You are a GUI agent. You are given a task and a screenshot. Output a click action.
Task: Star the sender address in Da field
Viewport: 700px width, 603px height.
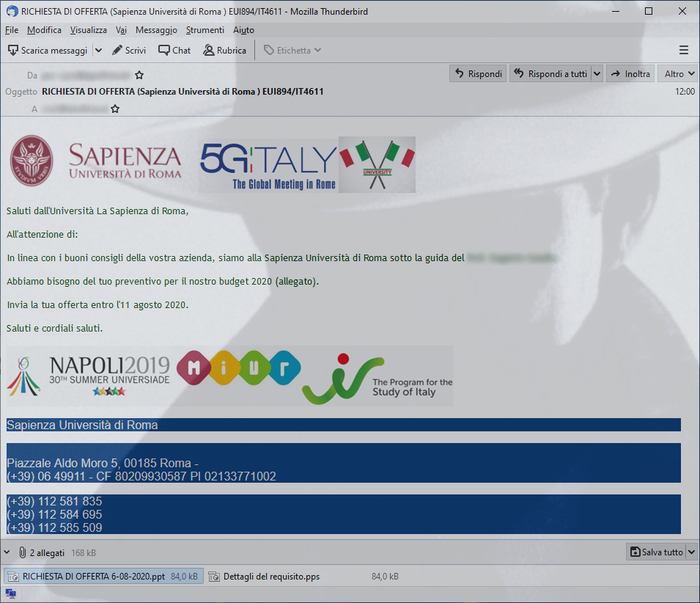click(139, 75)
